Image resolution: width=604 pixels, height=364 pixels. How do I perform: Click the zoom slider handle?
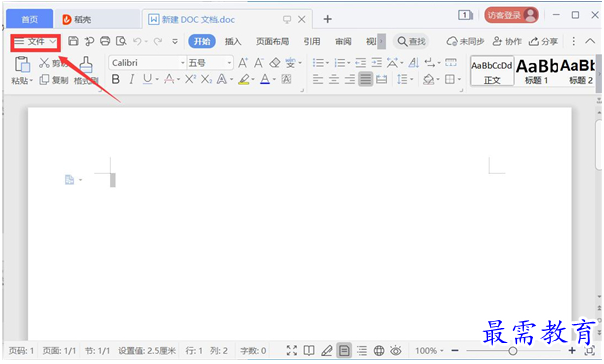coord(512,351)
